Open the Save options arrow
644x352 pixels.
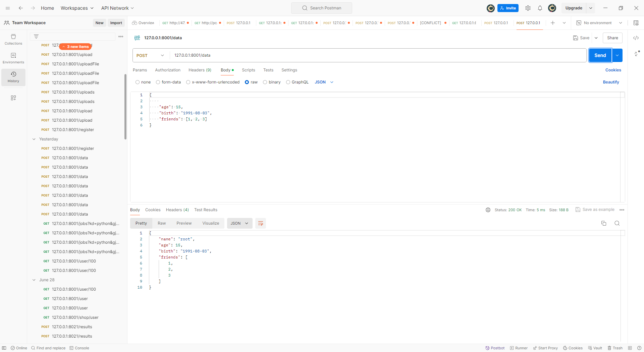(596, 38)
